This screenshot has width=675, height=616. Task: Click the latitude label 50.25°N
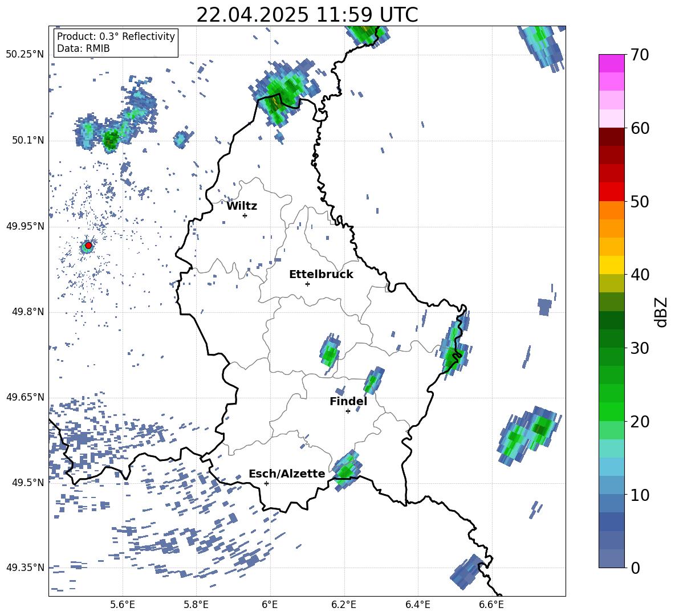tap(26, 55)
